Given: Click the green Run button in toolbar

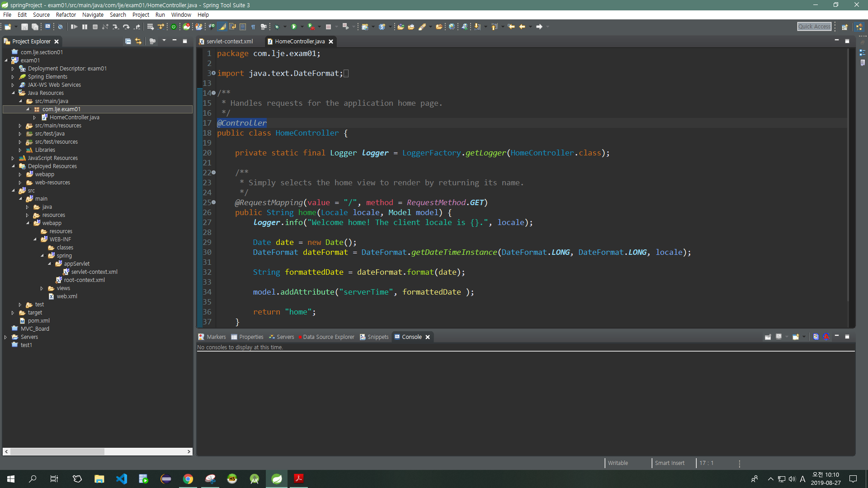Looking at the screenshot, I should click(x=294, y=27).
